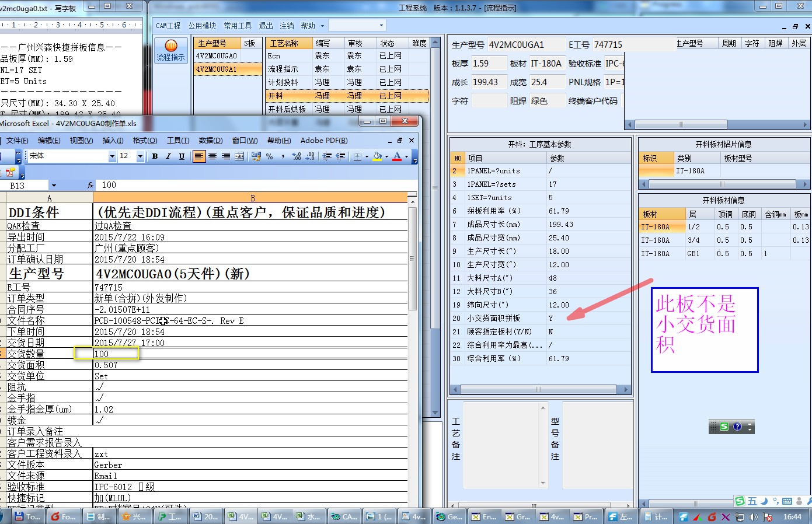Center cell text in Excel
This screenshot has width=812, height=524.
click(x=212, y=156)
